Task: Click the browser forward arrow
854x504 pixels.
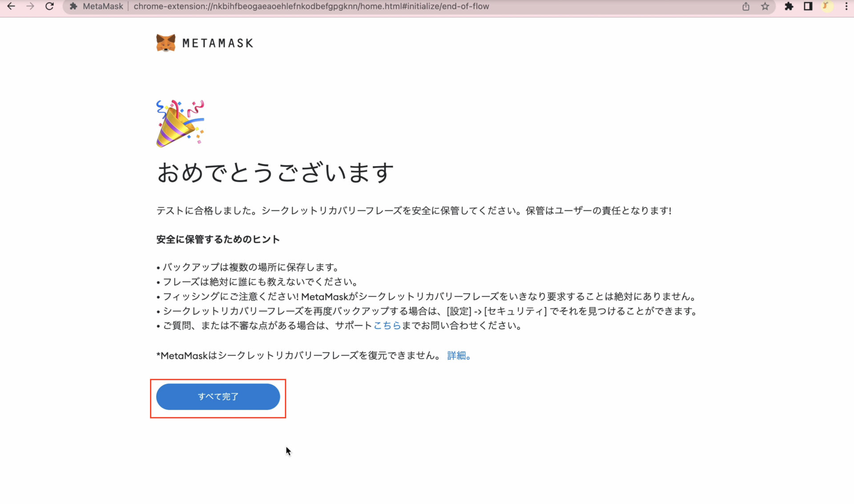Action: coord(30,6)
